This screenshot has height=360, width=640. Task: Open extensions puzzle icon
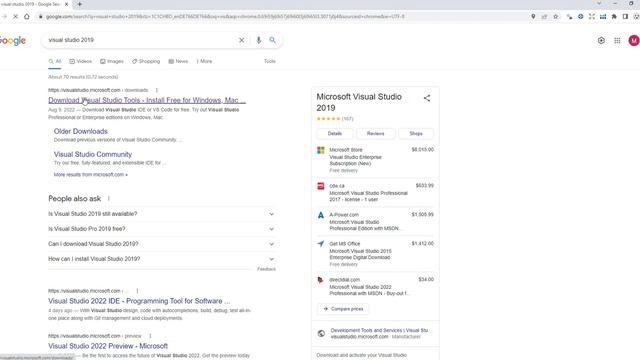coord(614,17)
